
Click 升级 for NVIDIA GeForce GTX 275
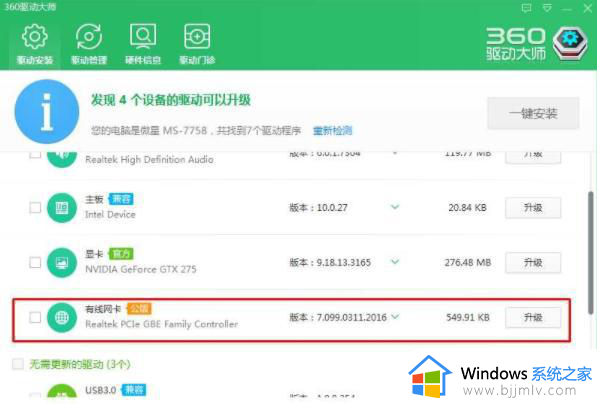533,262
